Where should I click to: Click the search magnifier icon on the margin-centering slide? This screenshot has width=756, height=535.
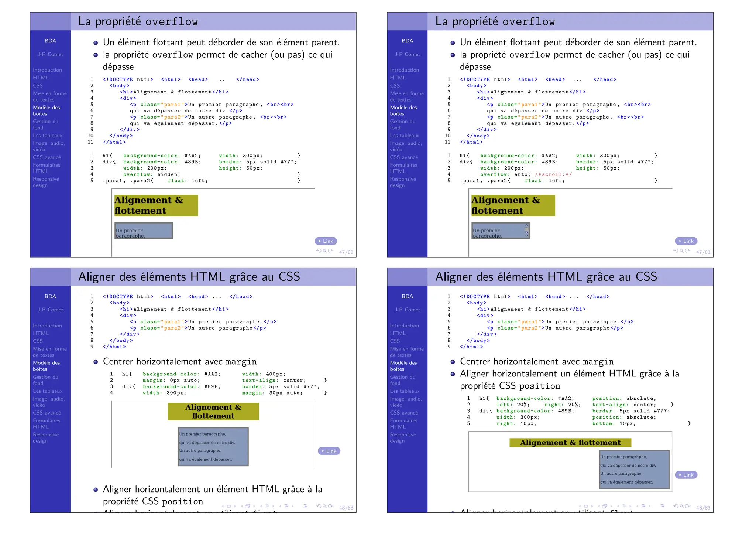tap(324, 506)
